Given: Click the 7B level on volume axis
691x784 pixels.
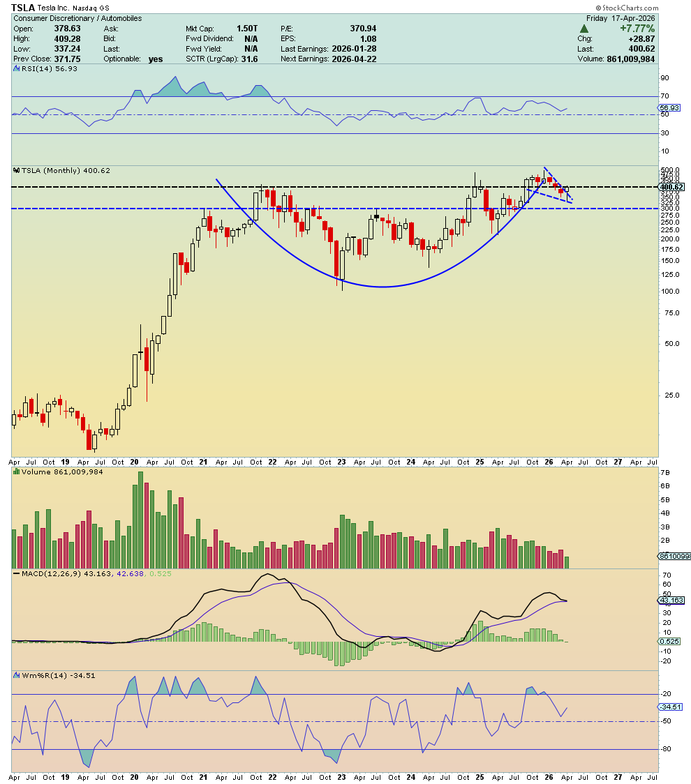Looking at the screenshot, I should click(x=665, y=472).
